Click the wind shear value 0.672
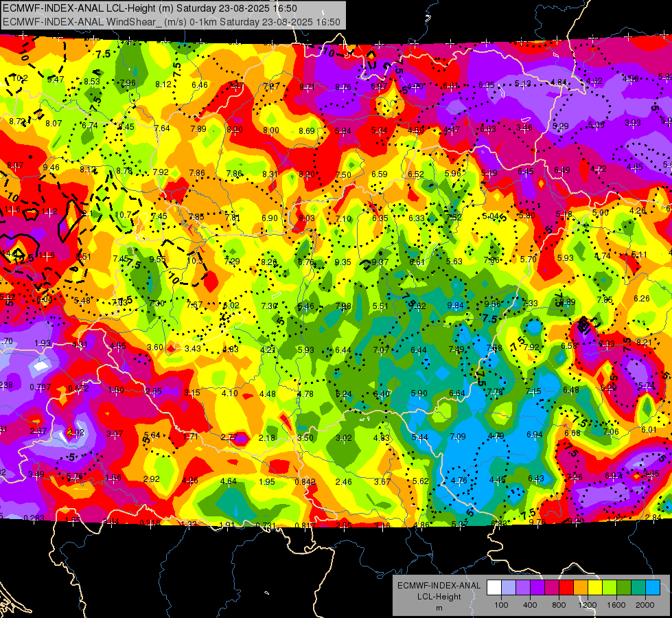 tap(78, 389)
